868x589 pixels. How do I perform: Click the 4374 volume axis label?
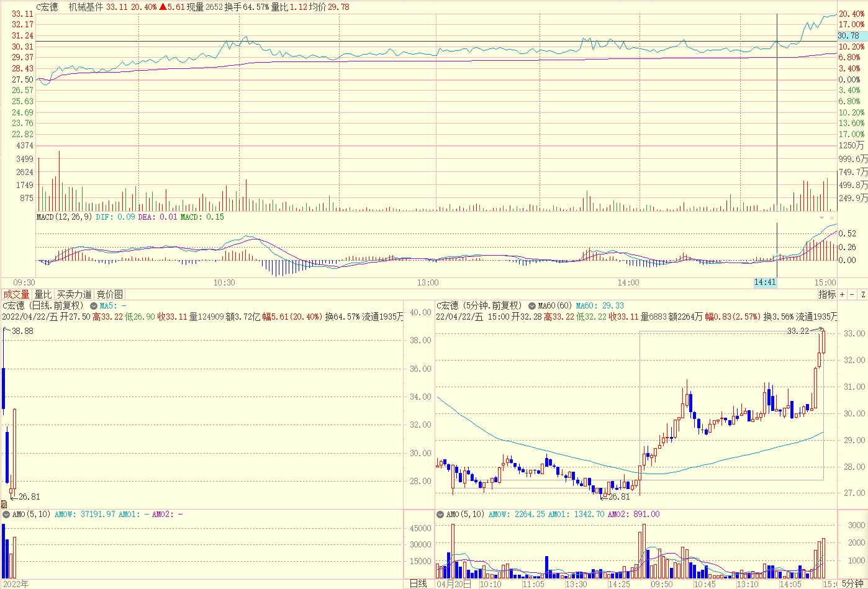[x=25, y=145]
